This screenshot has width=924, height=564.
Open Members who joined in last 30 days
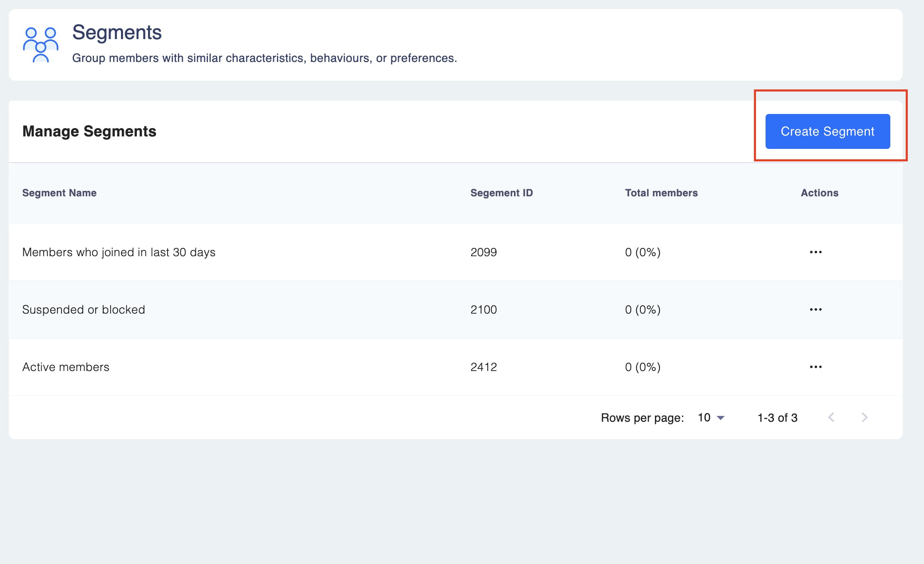[x=119, y=252]
